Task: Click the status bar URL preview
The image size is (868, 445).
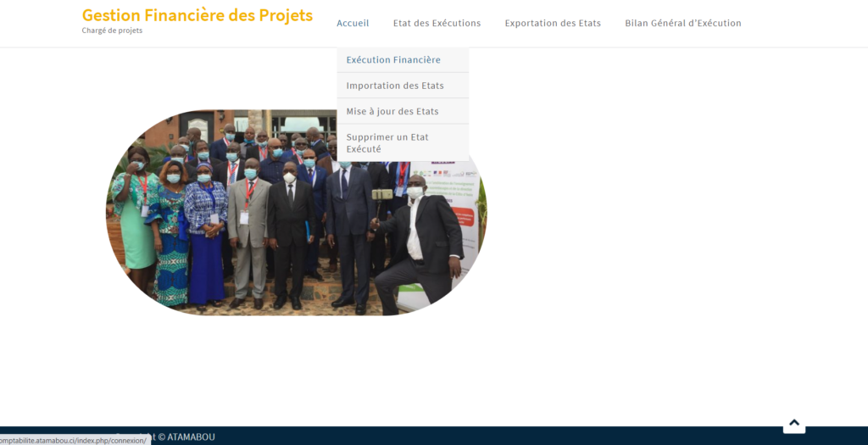Action: pyautogui.click(x=75, y=440)
